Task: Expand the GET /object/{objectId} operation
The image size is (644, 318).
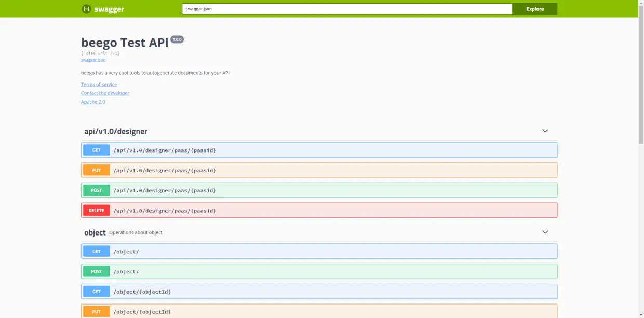Action: coord(319,292)
